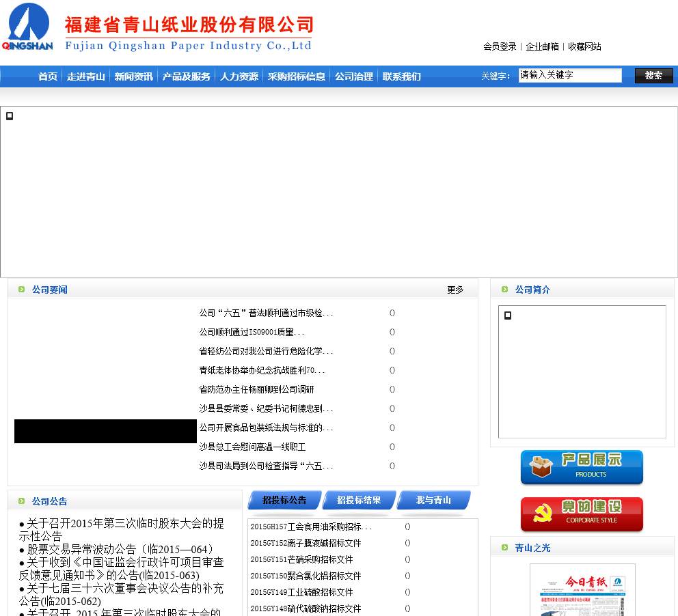The height and width of the screenshot is (616, 678).
Task: Open 人力资源 navigation item
Action: coord(239,76)
